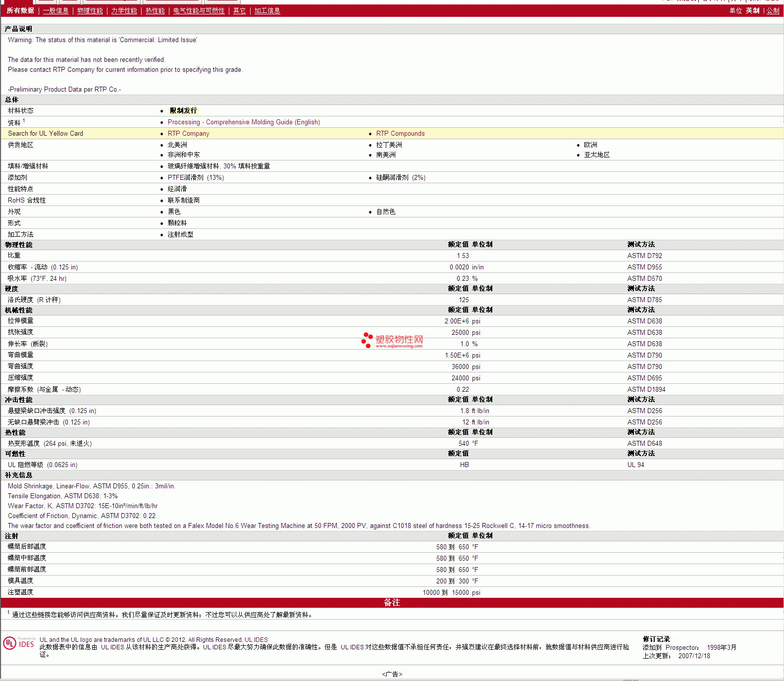Open the RTP Compounds link
This screenshot has width=784, height=681.
(x=400, y=134)
